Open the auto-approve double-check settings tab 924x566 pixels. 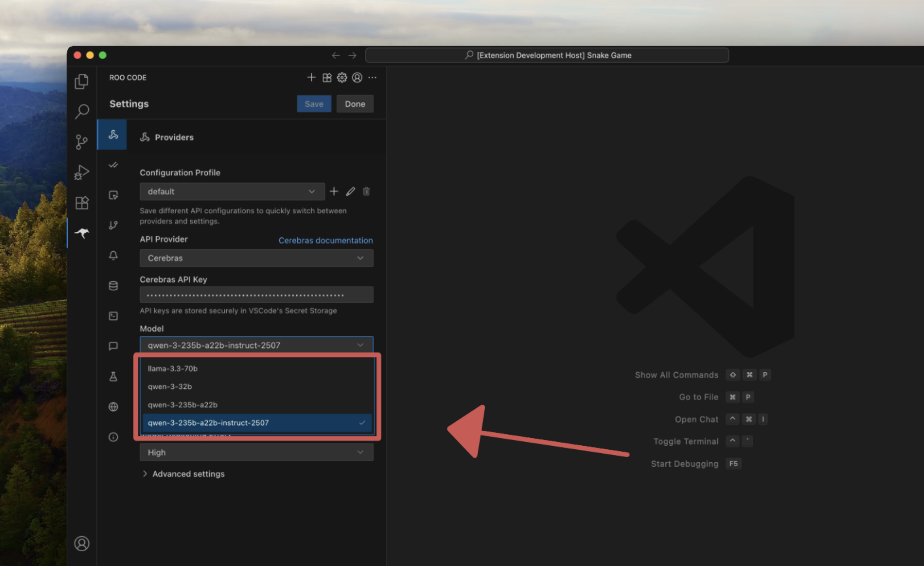[113, 165]
